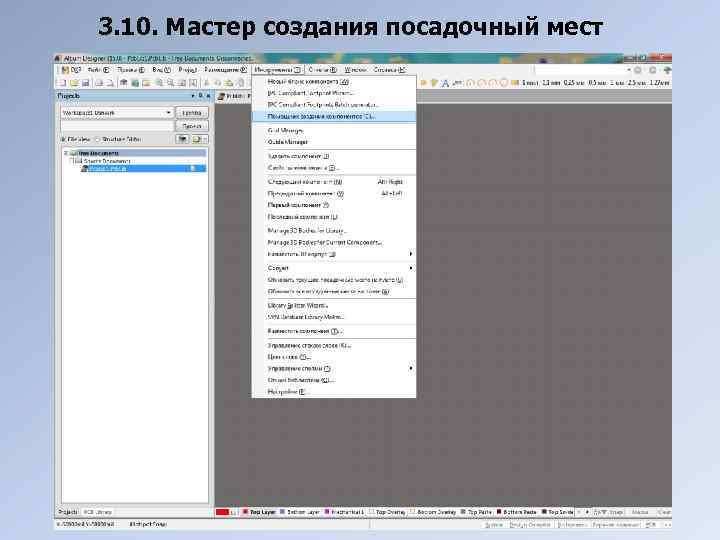
Task: Open the 'Размещение' menu
Action: [x=225, y=70]
